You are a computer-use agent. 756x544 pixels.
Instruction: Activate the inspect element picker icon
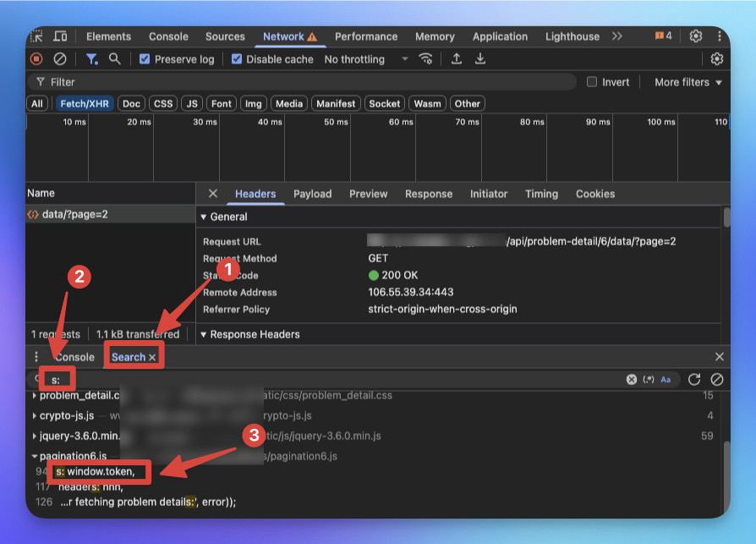pos(36,36)
